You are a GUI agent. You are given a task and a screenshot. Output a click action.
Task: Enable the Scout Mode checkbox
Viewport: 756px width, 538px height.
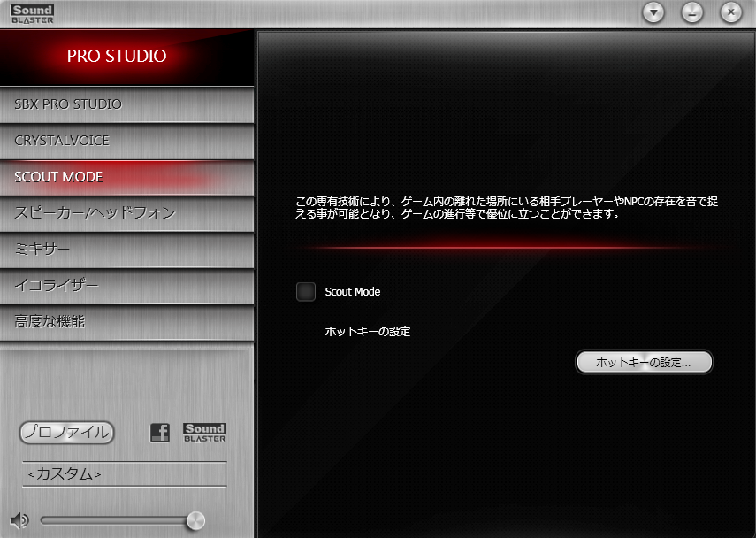pos(306,292)
